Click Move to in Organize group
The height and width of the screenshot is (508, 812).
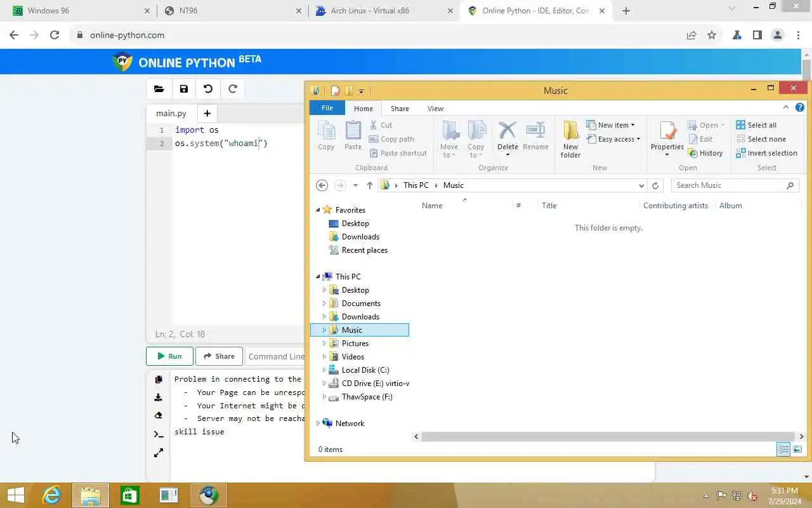click(x=449, y=139)
